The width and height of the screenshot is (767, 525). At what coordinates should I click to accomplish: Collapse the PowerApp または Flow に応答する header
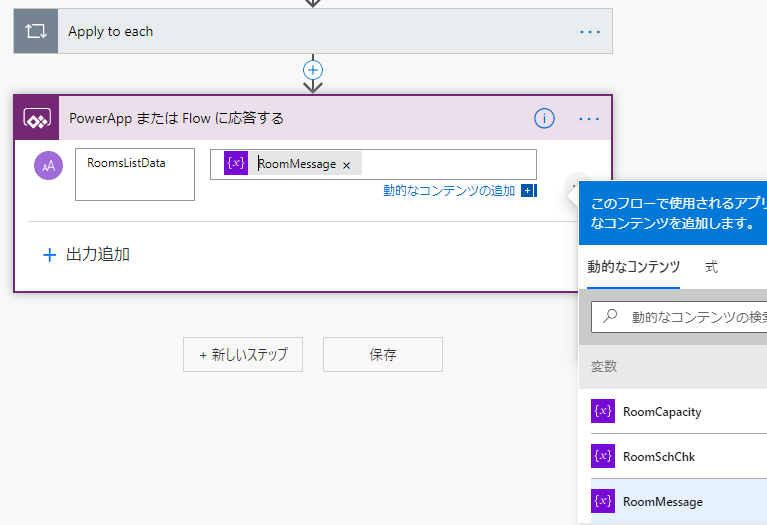click(x=313, y=118)
